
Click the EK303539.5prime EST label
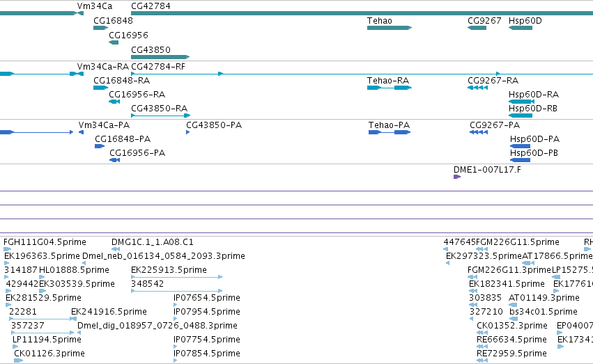click(x=77, y=284)
